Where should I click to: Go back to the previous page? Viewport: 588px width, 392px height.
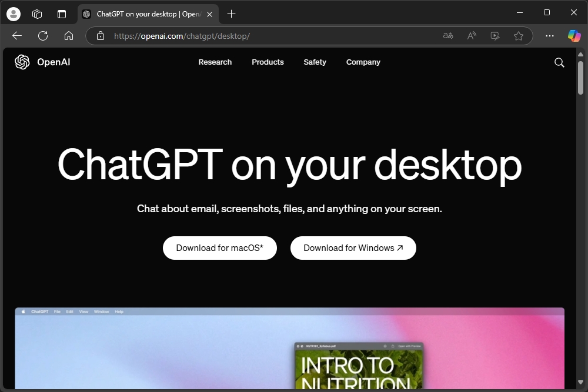(x=17, y=36)
